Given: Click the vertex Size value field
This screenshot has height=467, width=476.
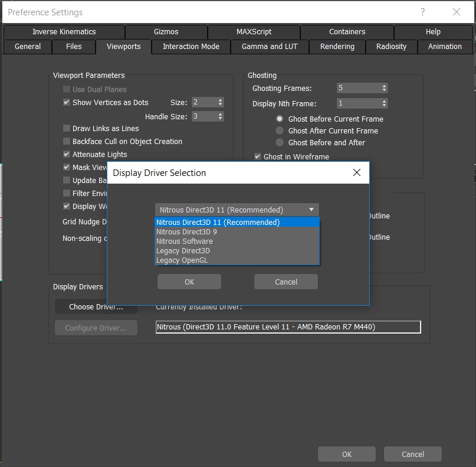Looking at the screenshot, I should [205, 102].
